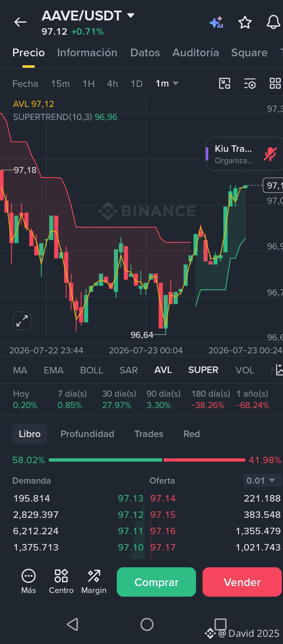Add AAVE/USDT to favorites with the star
The image size is (283, 644).
coord(245,22)
